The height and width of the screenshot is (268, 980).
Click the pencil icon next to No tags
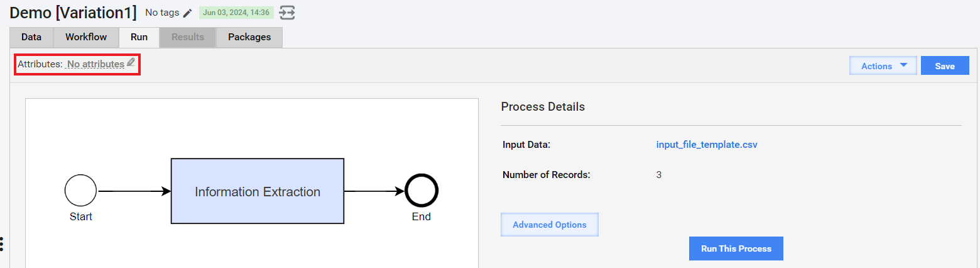tap(187, 13)
